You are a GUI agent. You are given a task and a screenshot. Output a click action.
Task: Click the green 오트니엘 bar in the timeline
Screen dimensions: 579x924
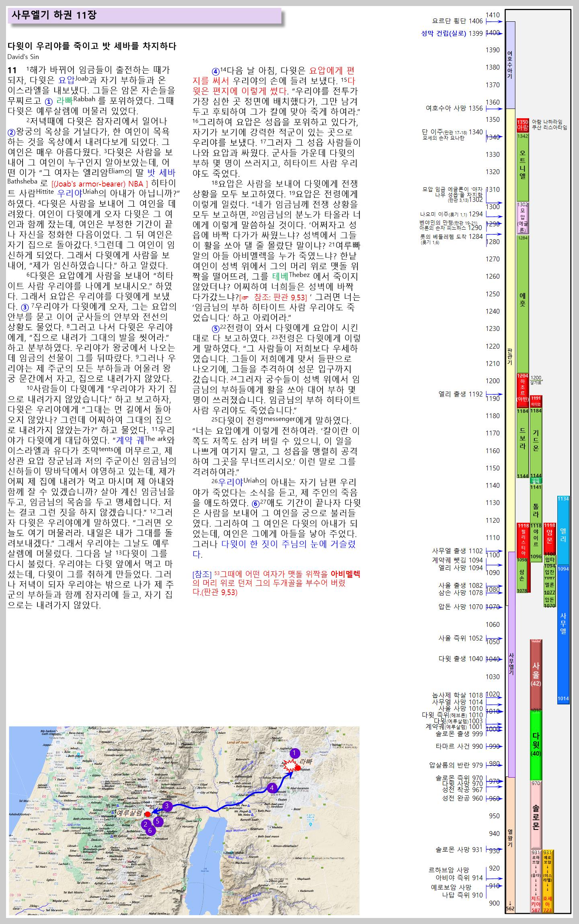tap(523, 167)
